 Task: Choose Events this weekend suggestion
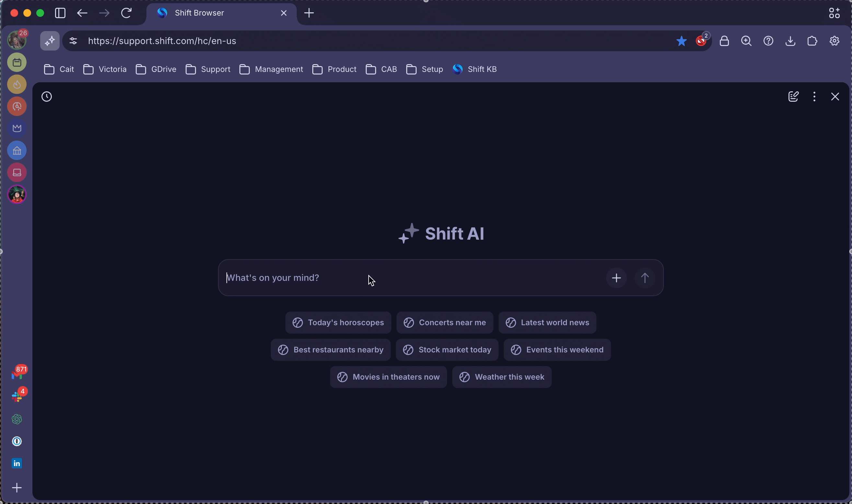pyautogui.click(x=557, y=350)
